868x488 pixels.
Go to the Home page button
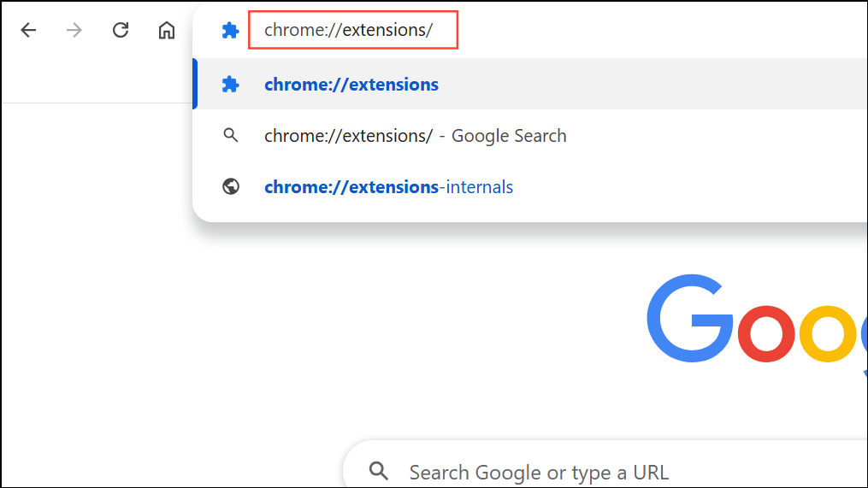point(167,31)
